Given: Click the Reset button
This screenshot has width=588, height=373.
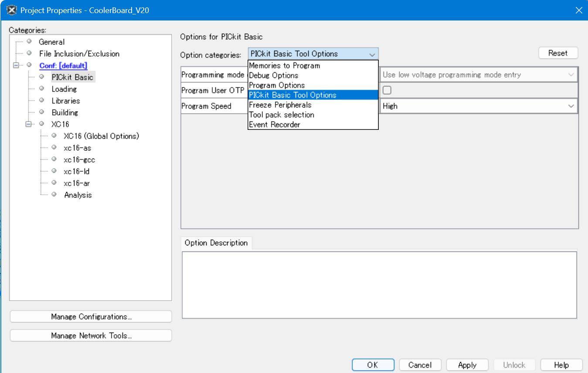Looking at the screenshot, I should (x=558, y=53).
